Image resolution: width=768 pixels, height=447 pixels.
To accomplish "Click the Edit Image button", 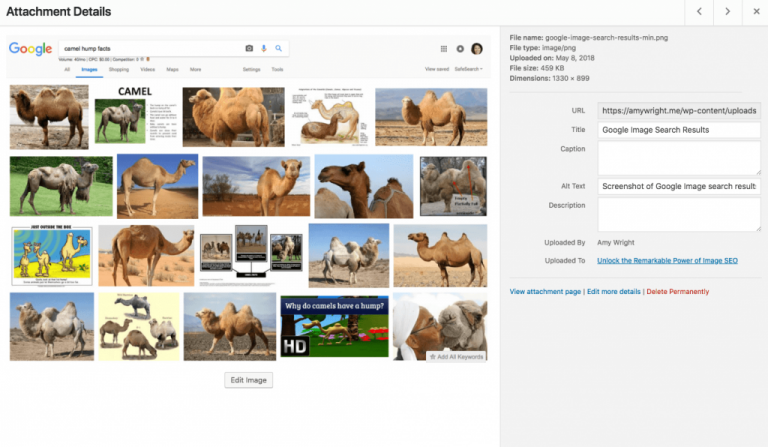I will [248, 380].
